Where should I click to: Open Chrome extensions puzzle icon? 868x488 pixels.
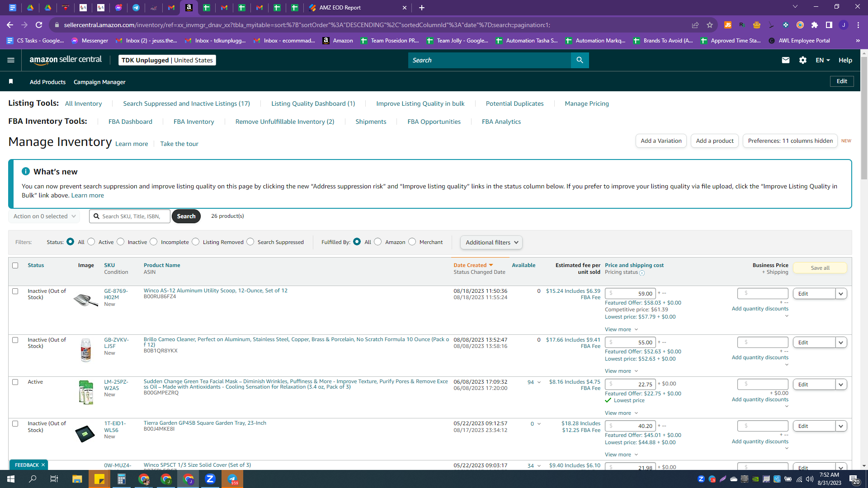tap(815, 25)
